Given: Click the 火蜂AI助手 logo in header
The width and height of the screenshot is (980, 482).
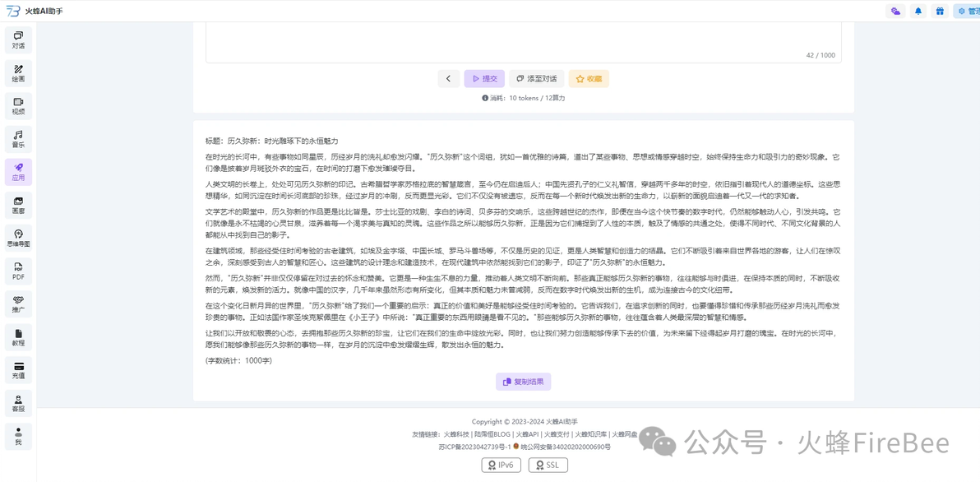Looking at the screenshot, I should click(x=35, y=11).
